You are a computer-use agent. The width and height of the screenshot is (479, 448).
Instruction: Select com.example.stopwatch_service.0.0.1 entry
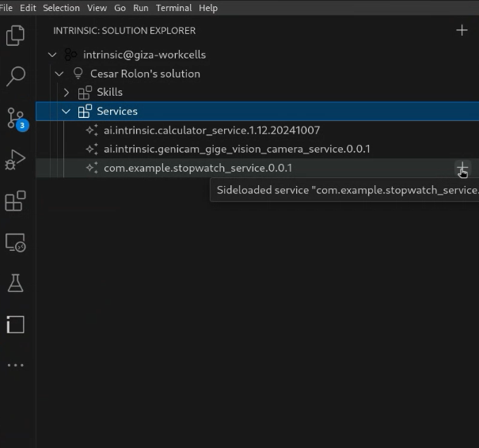click(198, 168)
